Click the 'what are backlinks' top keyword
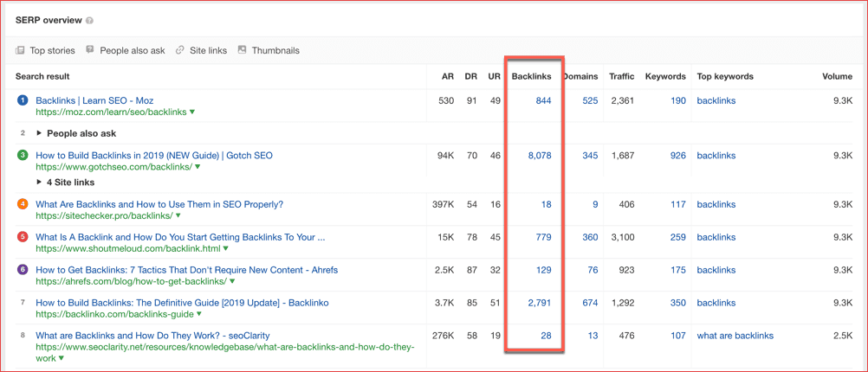This screenshot has height=372, width=868. (x=735, y=336)
